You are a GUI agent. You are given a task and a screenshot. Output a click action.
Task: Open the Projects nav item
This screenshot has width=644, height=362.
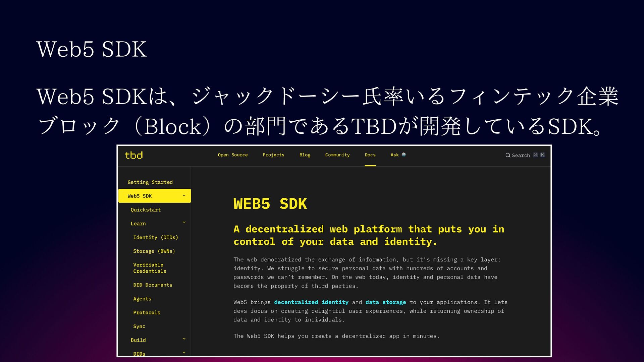tap(273, 155)
